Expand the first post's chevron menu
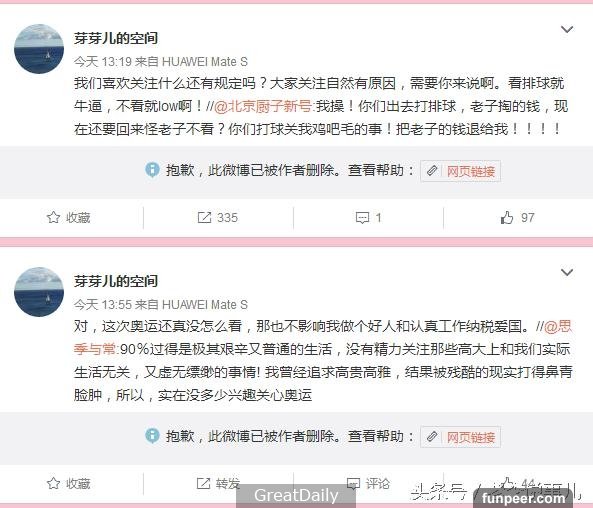This screenshot has width=593, height=508. (567, 29)
